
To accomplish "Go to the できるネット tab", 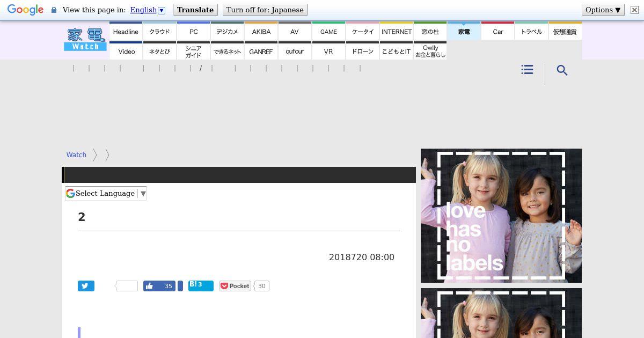I will pos(227,51).
